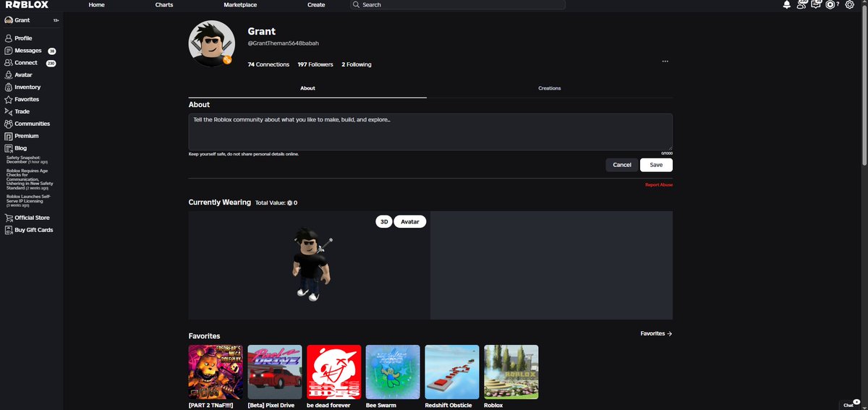Image resolution: width=868 pixels, height=410 pixels.
Task: Open Chat panel at bottom right
Action: 851,405
